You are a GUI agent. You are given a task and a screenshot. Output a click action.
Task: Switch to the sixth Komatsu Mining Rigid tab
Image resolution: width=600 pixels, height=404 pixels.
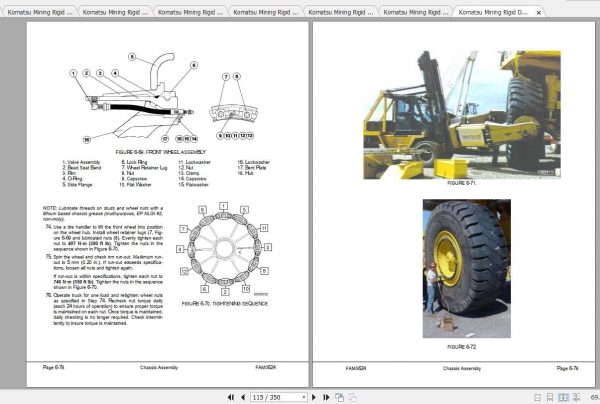(416, 12)
